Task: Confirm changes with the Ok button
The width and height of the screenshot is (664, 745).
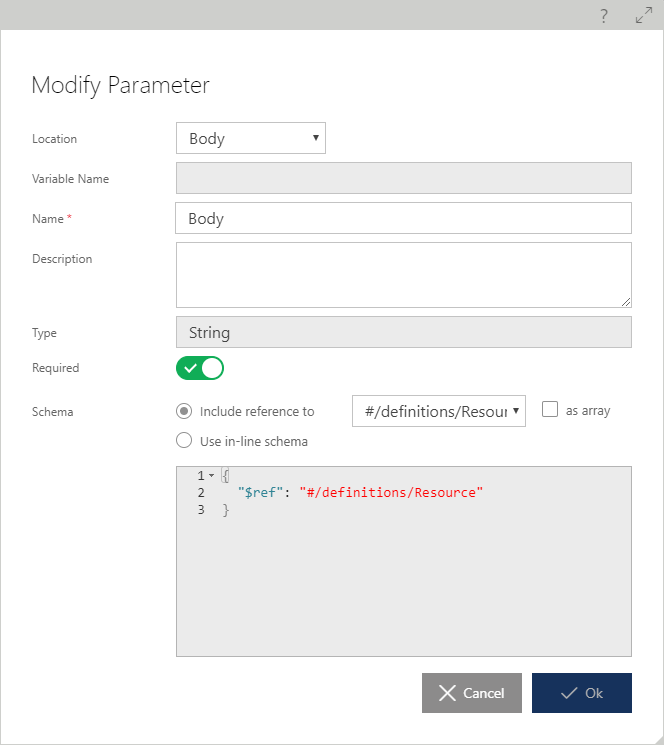Action: coord(582,693)
